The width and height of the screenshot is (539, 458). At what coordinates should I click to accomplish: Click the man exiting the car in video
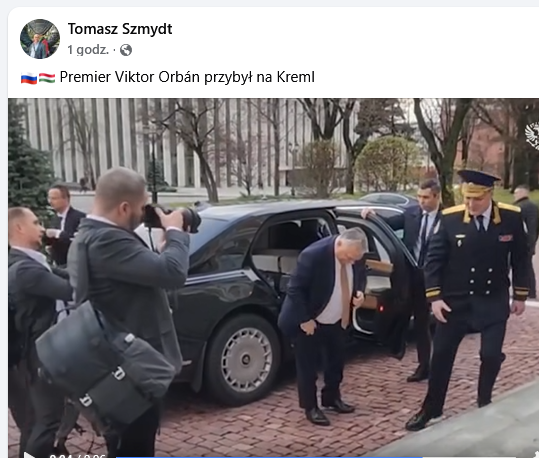click(323, 325)
